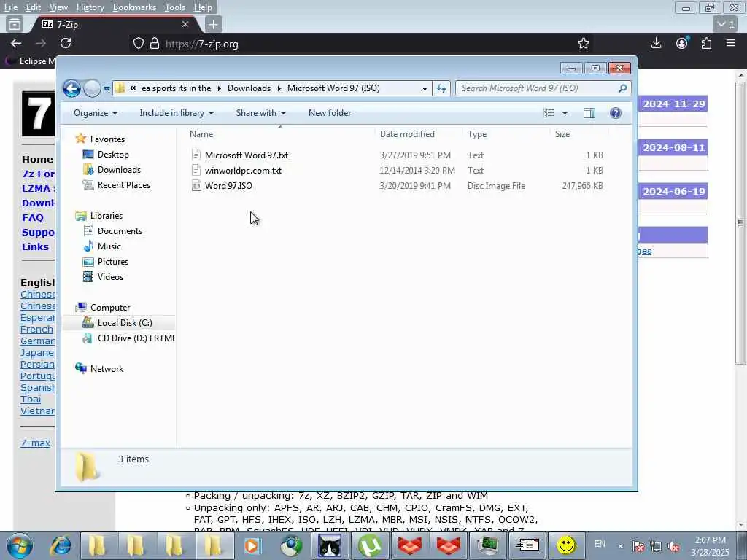Screen dimensions: 747x560
Task: Open the Firefox downloads panel icon
Action: (x=656, y=43)
